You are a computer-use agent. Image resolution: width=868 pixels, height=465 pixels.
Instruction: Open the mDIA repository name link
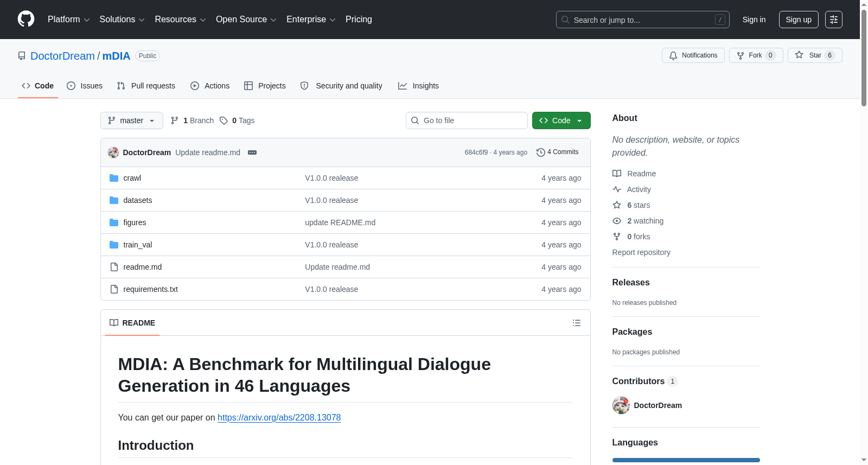pyautogui.click(x=116, y=56)
